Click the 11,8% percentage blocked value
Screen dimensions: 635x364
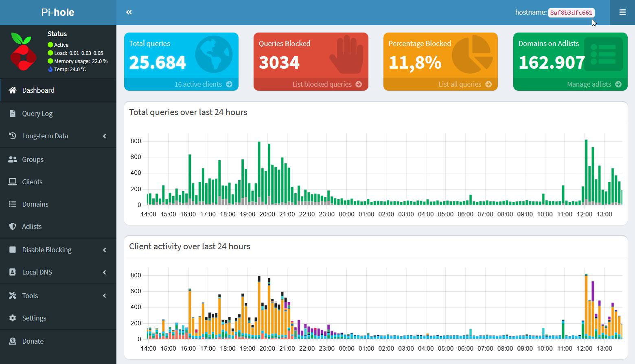point(415,63)
